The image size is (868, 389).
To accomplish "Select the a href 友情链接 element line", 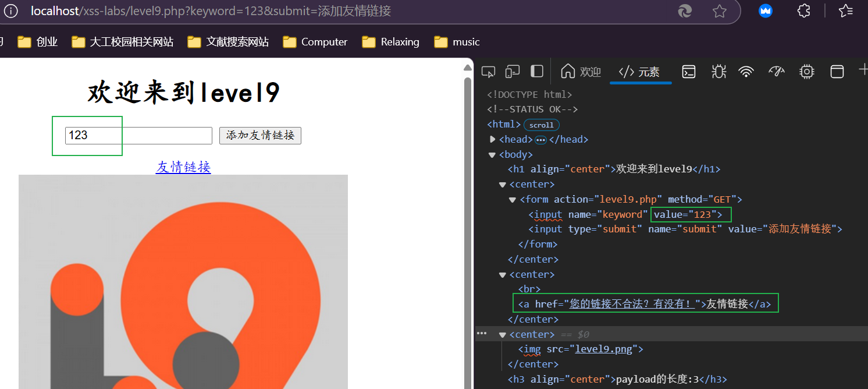I will (645, 304).
